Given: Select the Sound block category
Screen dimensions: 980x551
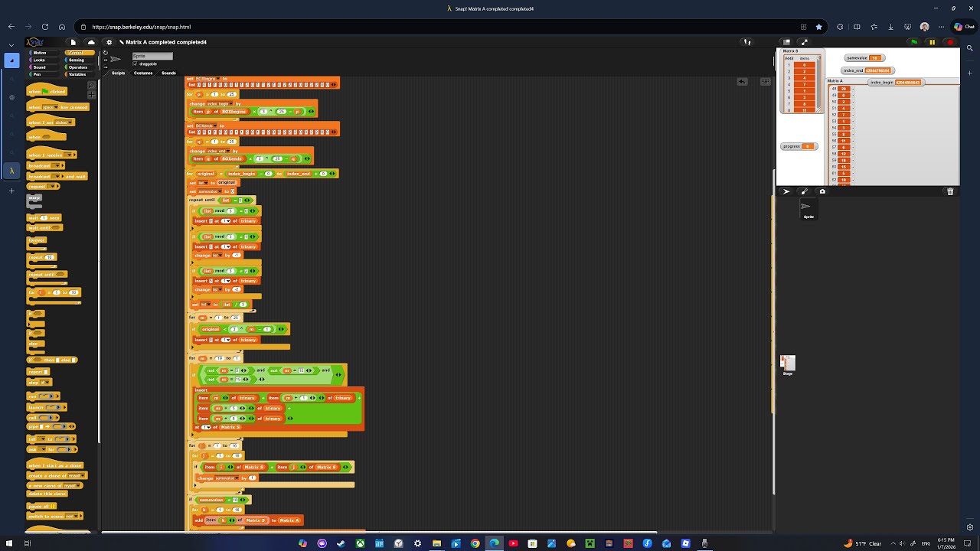Looking at the screenshot, I should point(44,67).
